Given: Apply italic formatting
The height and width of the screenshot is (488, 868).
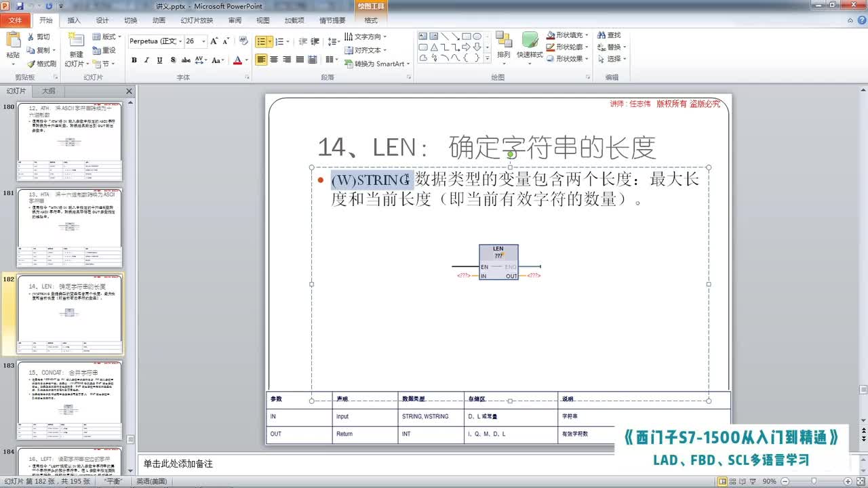Looking at the screenshot, I should pyautogui.click(x=146, y=60).
